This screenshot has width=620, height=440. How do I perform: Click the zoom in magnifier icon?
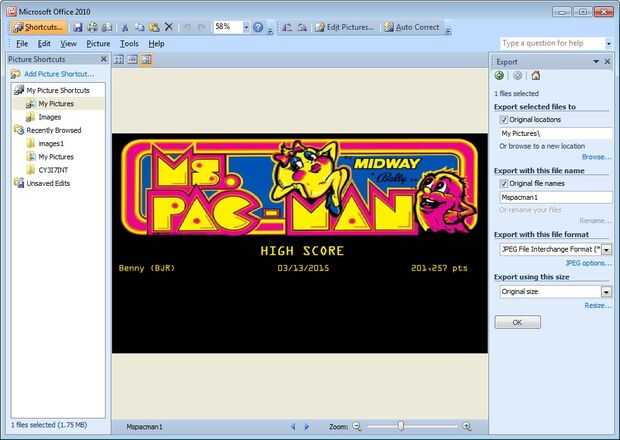click(x=467, y=427)
